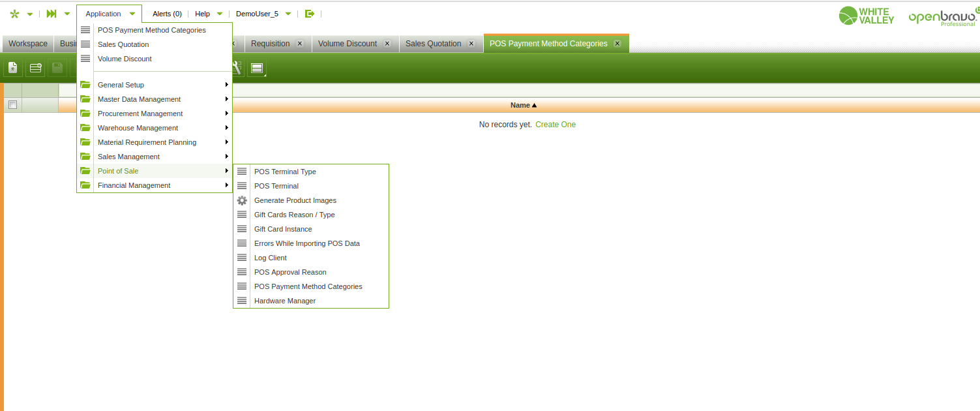Screen dimensions: 980x411
Task: Close the Requisition tab
Action: pos(300,44)
